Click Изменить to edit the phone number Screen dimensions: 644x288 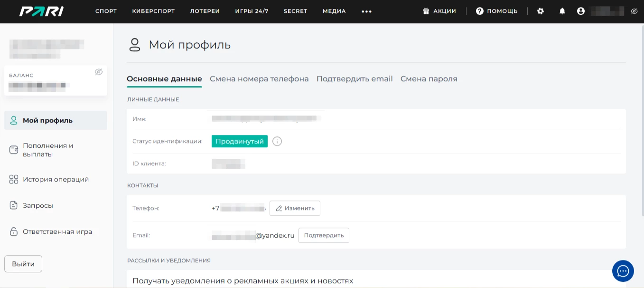(x=295, y=208)
